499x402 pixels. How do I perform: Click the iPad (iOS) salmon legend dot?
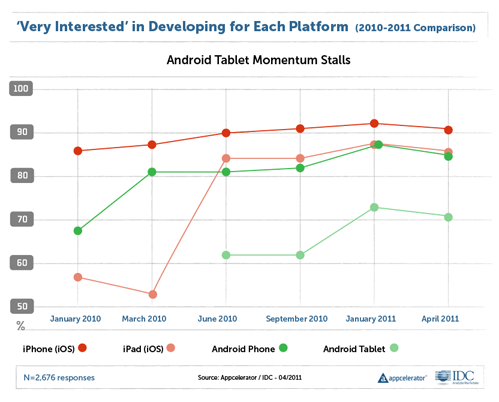[x=171, y=348]
